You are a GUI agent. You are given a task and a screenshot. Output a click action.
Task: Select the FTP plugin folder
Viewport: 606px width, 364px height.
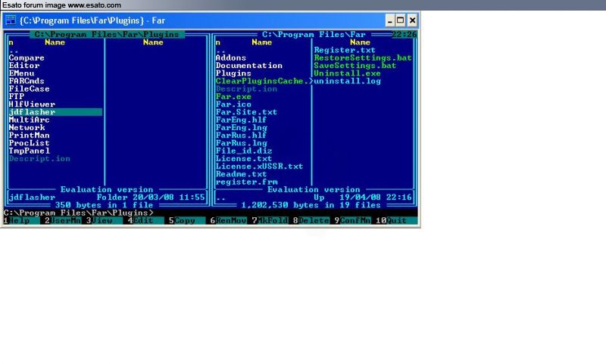[17, 97]
